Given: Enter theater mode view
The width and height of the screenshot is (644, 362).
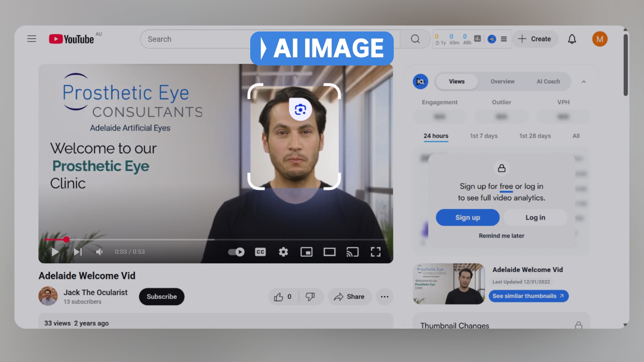Looking at the screenshot, I should 329,252.
